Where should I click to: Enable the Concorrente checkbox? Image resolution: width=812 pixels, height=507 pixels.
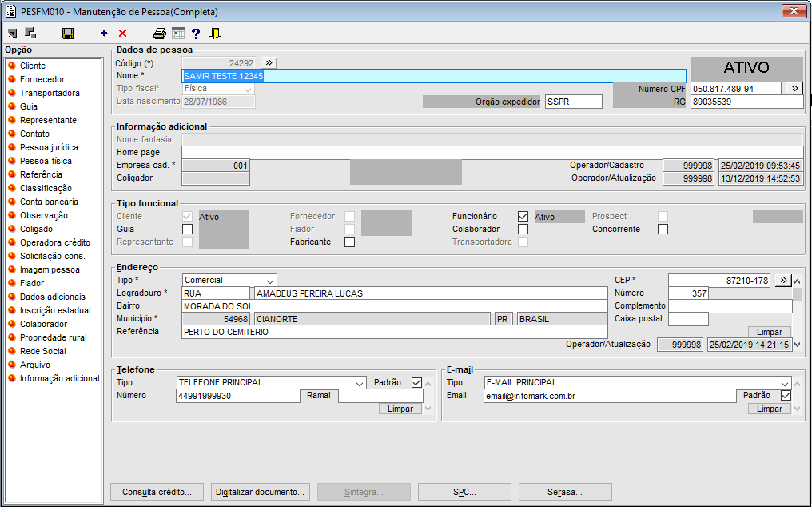(x=663, y=230)
